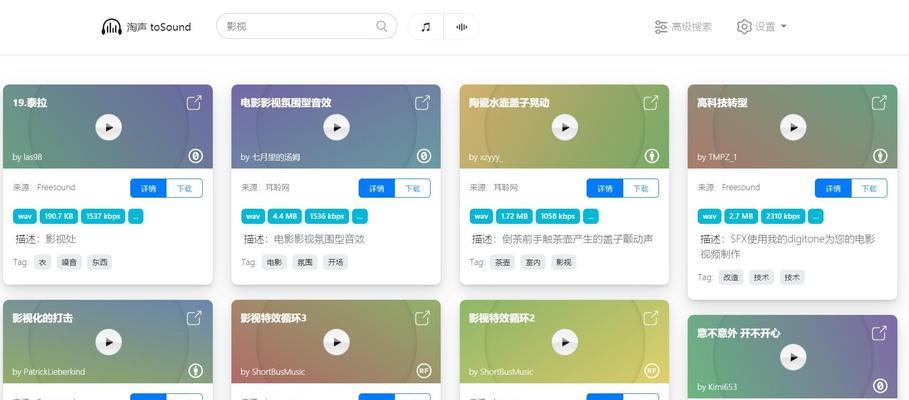The image size is (909, 400).
Task: Open 19.泰拉 in external link
Action: (x=194, y=103)
